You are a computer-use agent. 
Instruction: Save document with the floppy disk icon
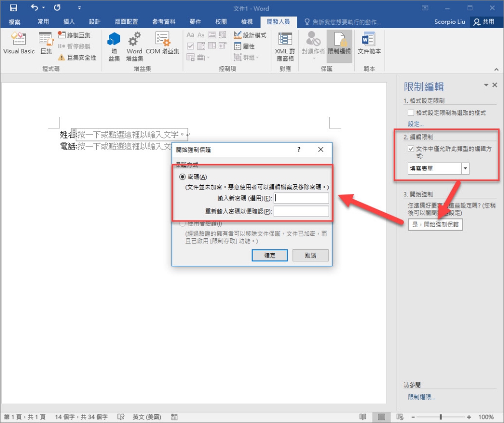point(14,8)
